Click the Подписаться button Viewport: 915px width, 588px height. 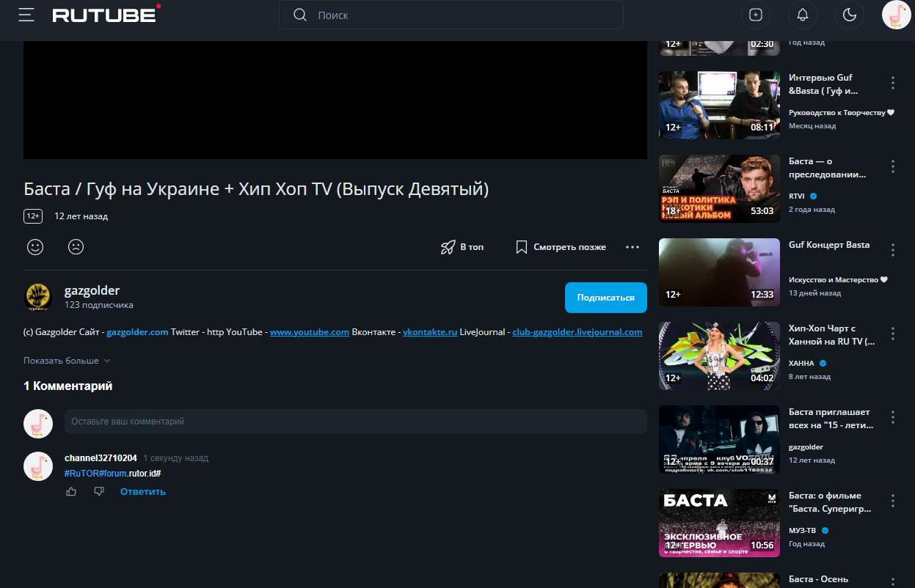point(606,298)
